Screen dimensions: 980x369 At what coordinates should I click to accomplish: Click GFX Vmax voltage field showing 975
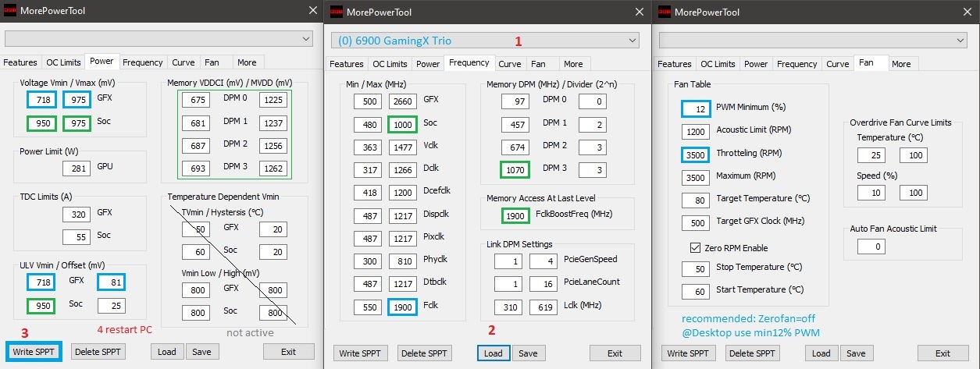[x=77, y=99]
